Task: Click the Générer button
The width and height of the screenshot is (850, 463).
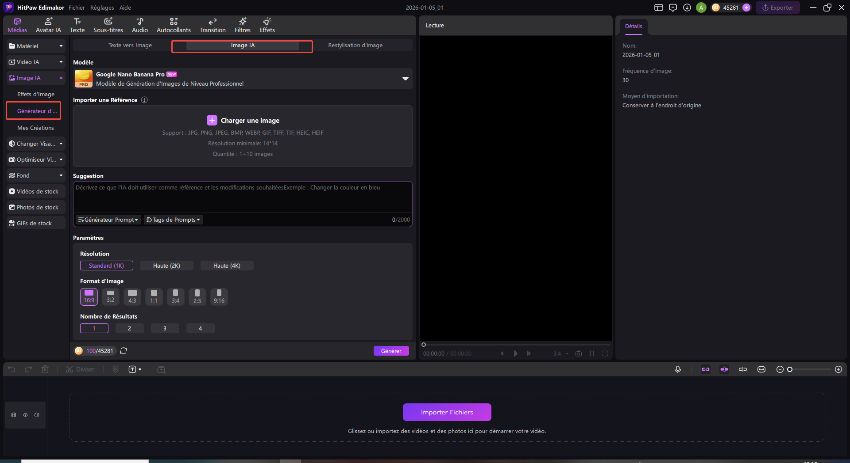Action: 391,351
